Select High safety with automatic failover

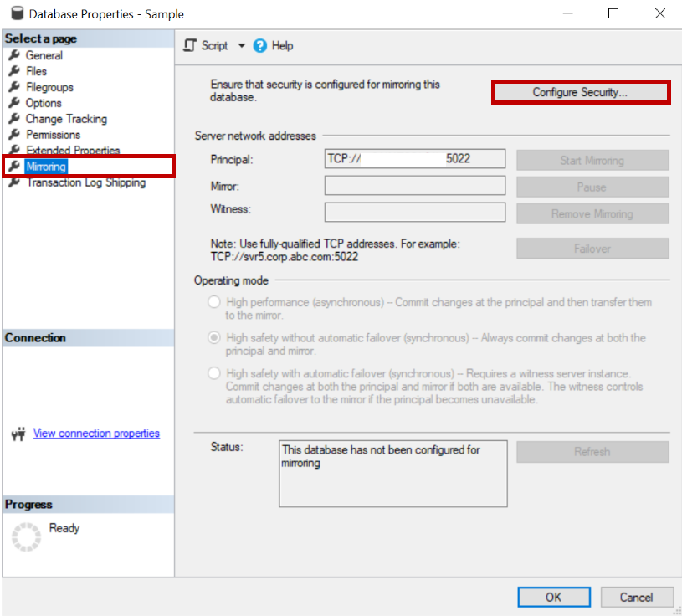pos(213,373)
